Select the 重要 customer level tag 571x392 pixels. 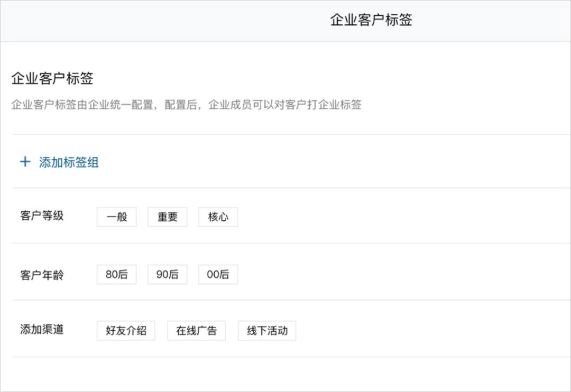167,217
